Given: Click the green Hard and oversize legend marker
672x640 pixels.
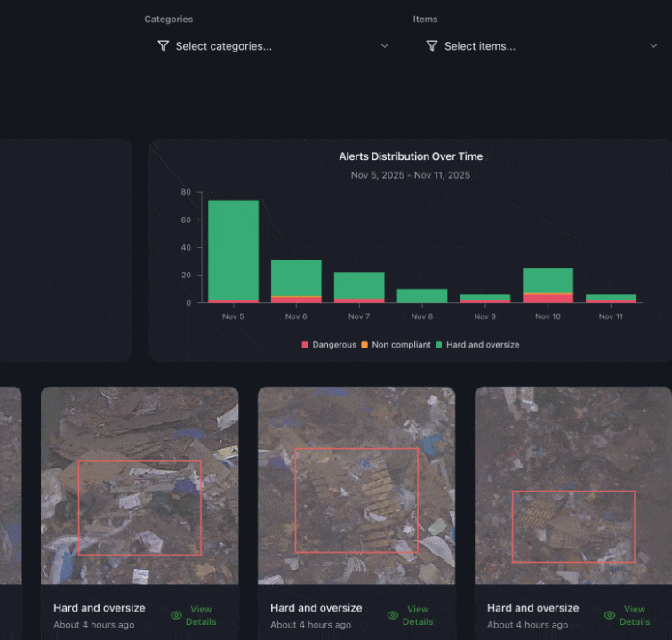Looking at the screenshot, I should (439, 345).
